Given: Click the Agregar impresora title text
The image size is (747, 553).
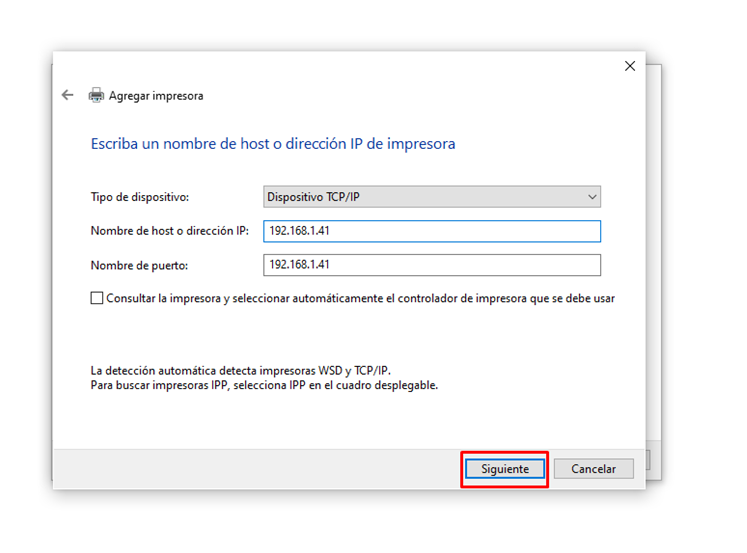Looking at the screenshot, I should (156, 96).
